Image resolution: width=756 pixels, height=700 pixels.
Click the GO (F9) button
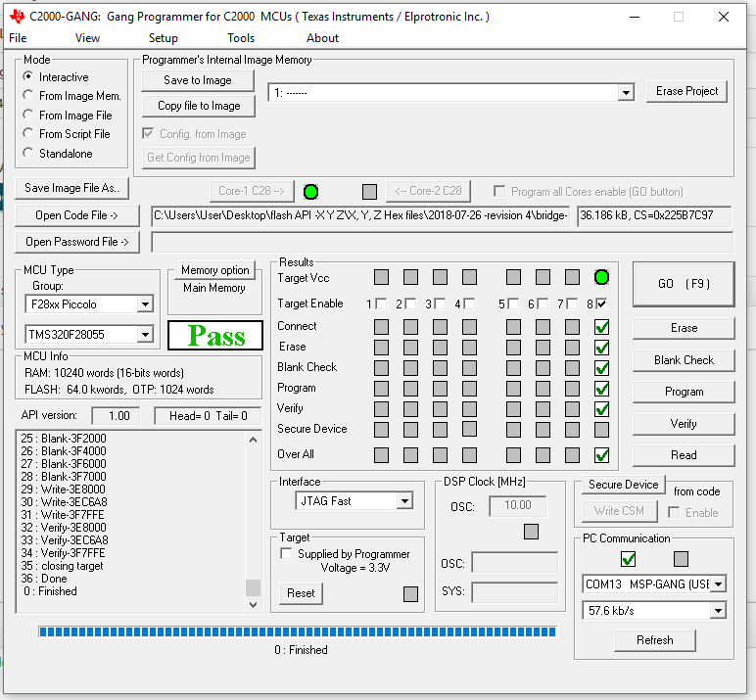(684, 284)
